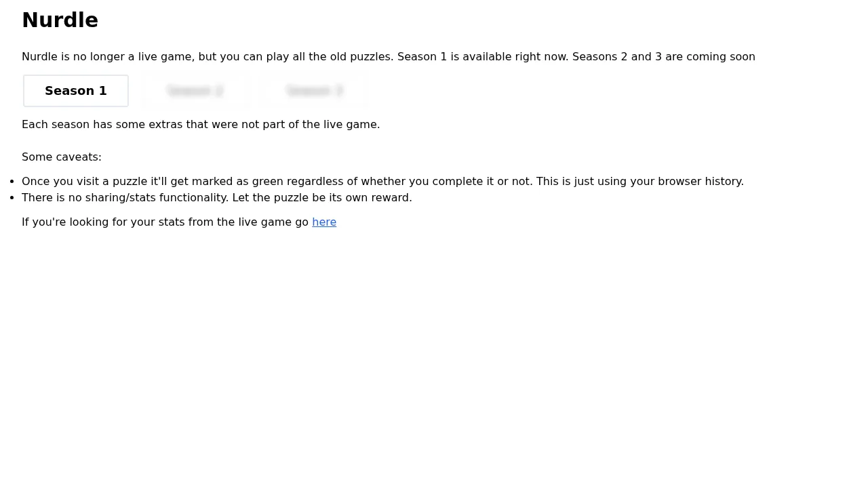Click the blurred Season 3 button
Image resolution: width=868 pixels, height=488 pixels.
pos(315,91)
